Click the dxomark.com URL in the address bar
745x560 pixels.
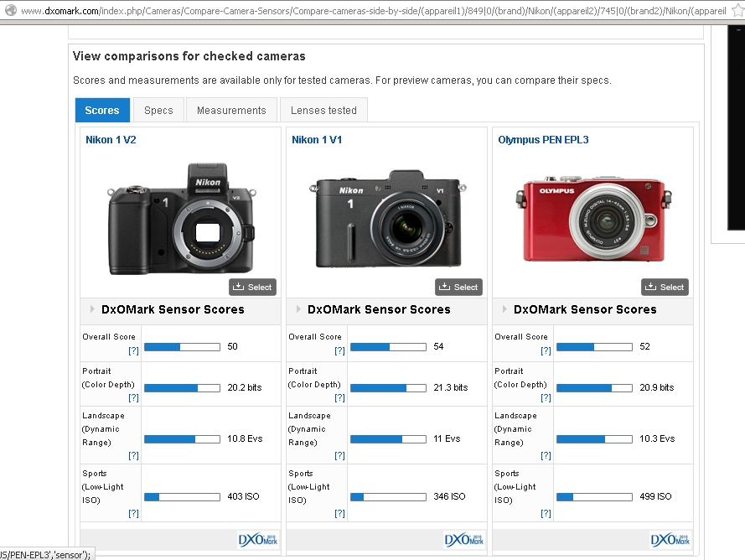pos(374,10)
